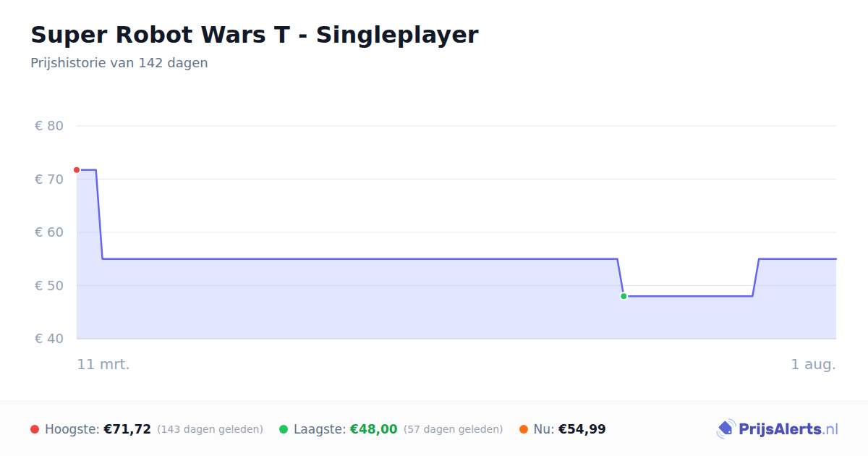Click the lowest price €48,00 value
868x456 pixels.
(374, 429)
